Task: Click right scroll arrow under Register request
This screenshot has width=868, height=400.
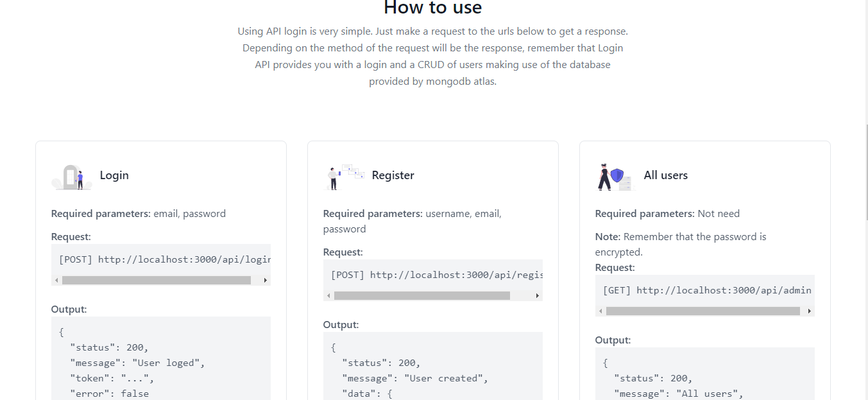Action: [538, 296]
